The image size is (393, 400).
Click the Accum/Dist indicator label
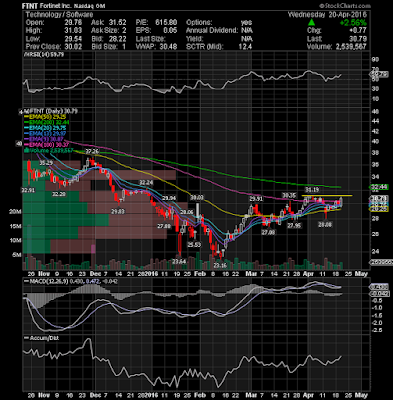pyautogui.click(x=41, y=338)
